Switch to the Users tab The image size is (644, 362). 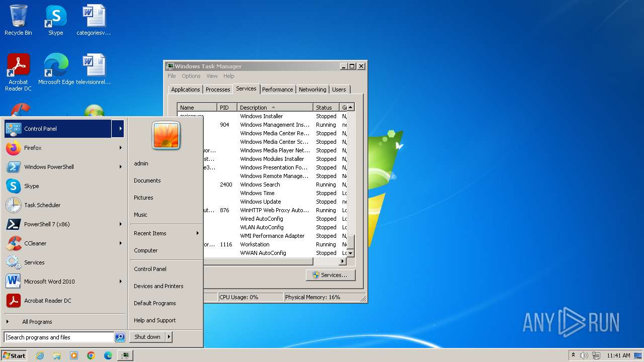click(339, 89)
